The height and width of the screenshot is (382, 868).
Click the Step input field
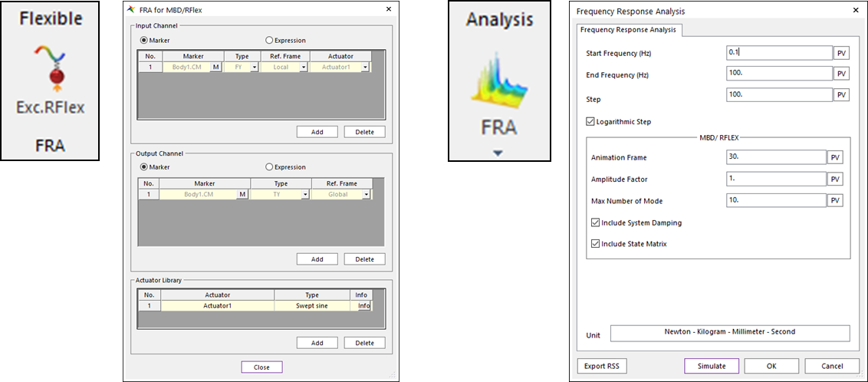(x=779, y=94)
